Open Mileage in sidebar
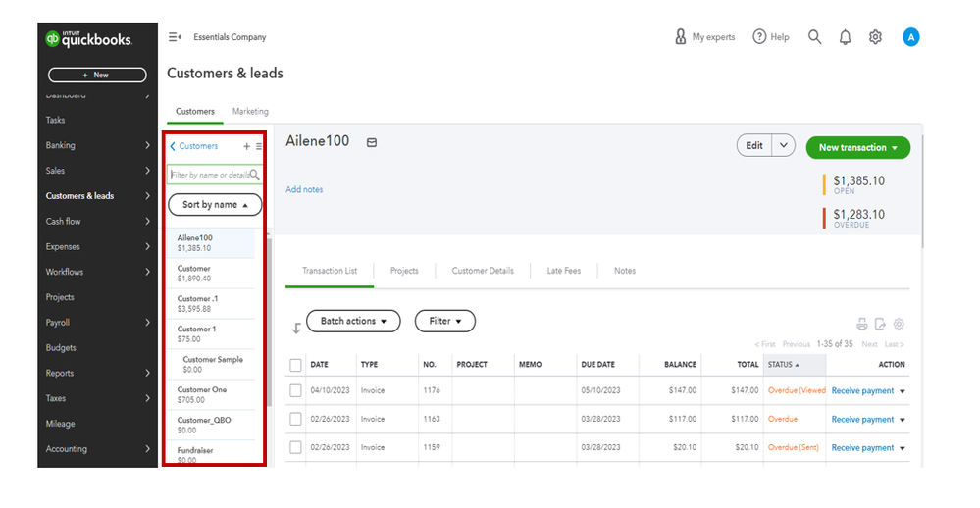980x508 pixels. (x=60, y=424)
